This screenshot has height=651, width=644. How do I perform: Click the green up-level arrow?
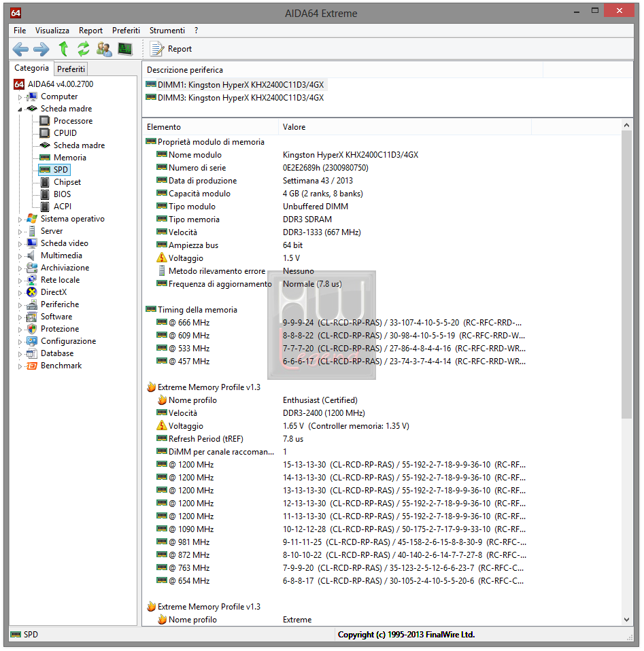63,48
